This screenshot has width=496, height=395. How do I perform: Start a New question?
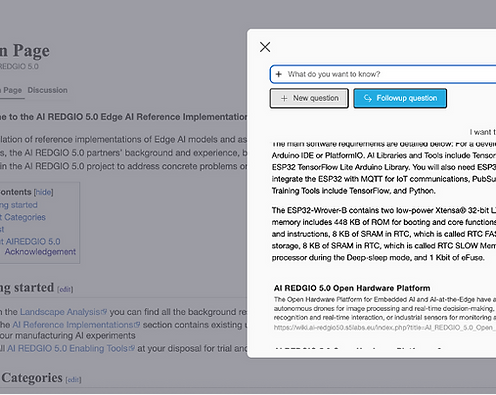(x=309, y=98)
